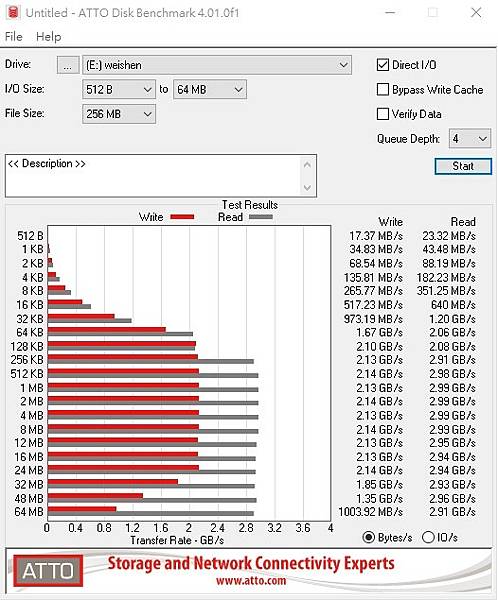Image resolution: width=498 pixels, height=600 pixels.
Task: Open the Queue Depth dropdown
Action: (470, 139)
